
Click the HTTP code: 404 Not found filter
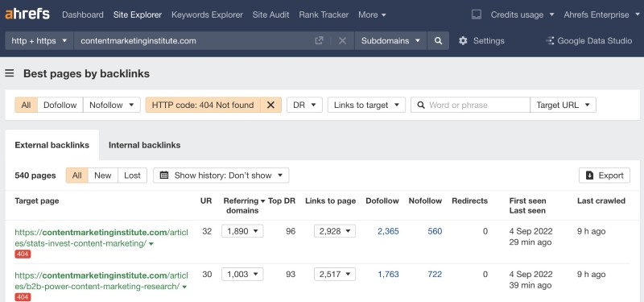click(203, 105)
